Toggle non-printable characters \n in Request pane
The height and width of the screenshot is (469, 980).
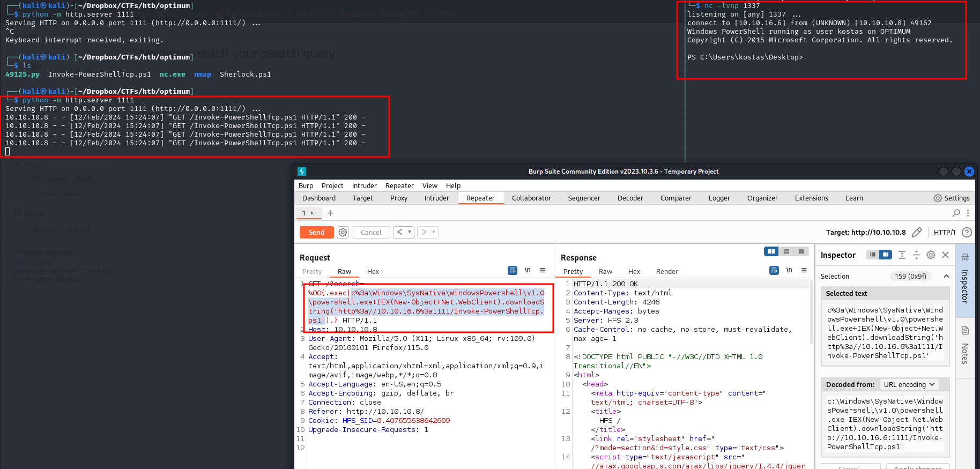[x=528, y=270]
